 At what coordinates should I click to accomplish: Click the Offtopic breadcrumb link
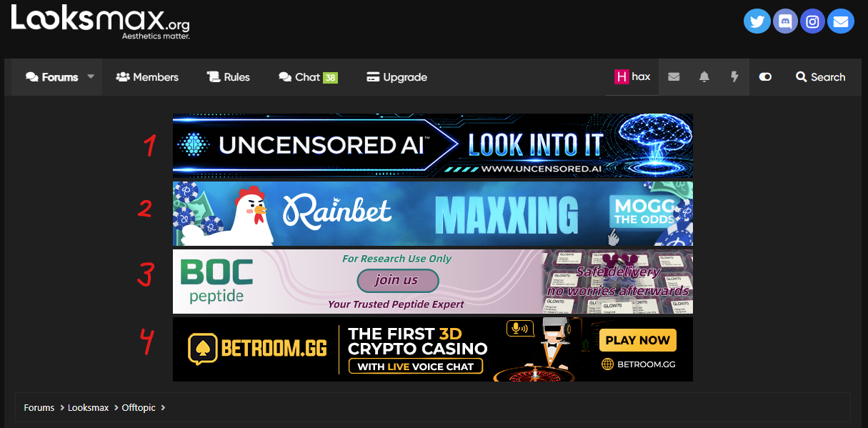[x=139, y=408]
